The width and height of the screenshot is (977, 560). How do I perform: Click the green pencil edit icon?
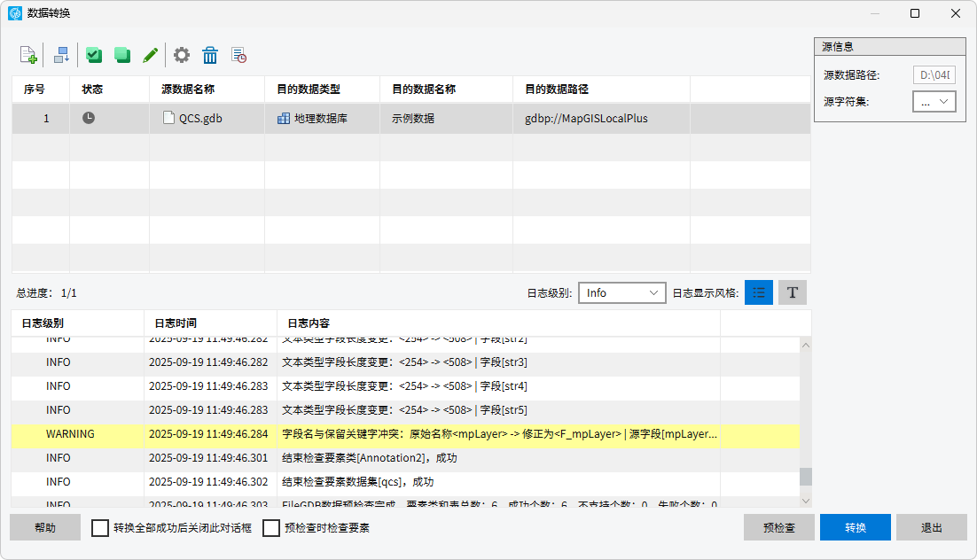coord(151,55)
